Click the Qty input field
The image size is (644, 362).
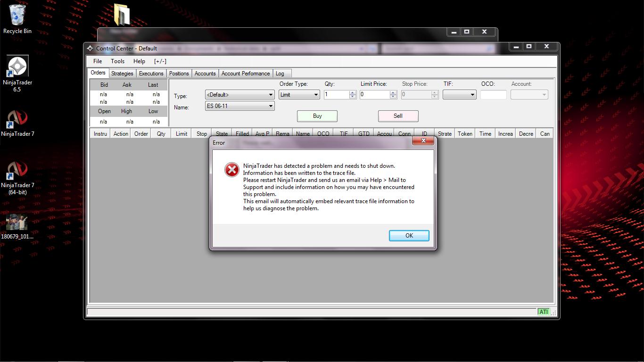(x=337, y=95)
